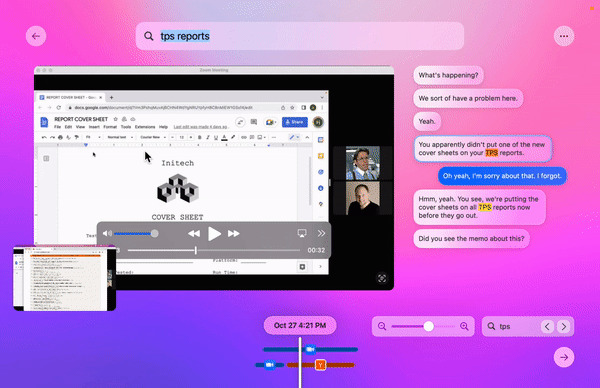Image resolution: width=600 pixels, height=388 pixels.
Task: Select the highlighted 'new cover sheets' TPS bubble
Action: point(482,148)
